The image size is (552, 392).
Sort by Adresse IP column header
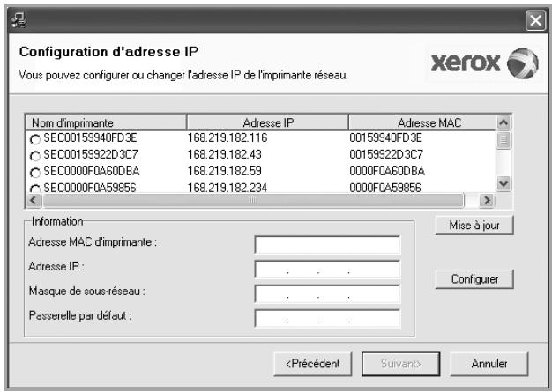click(x=267, y=122)
